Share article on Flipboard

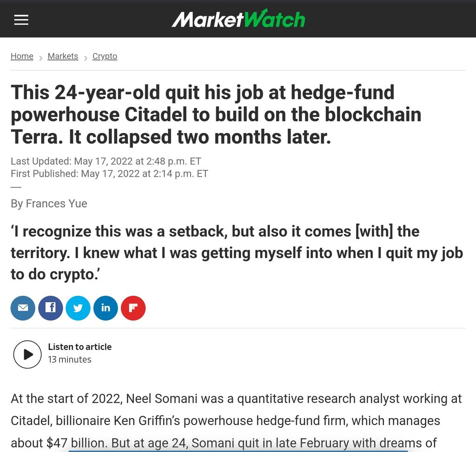(133, 308)
